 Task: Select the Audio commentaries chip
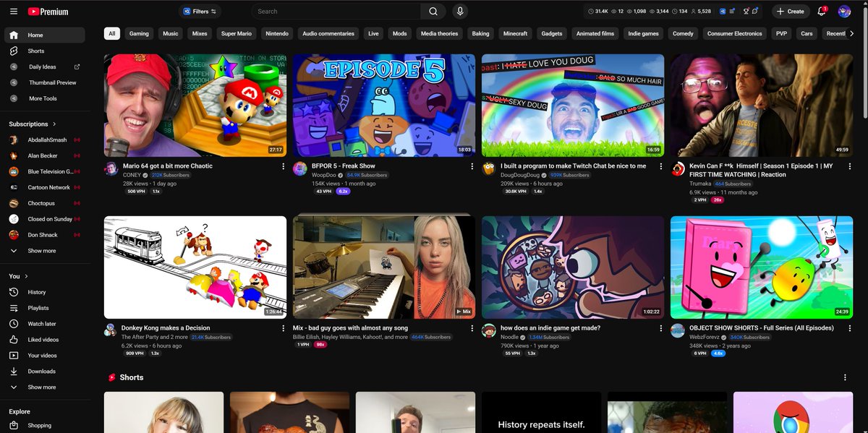coord(328,33)
